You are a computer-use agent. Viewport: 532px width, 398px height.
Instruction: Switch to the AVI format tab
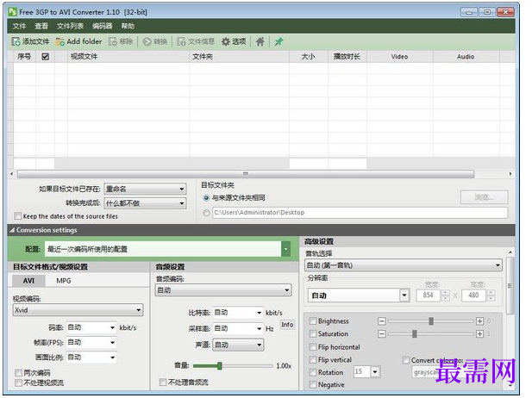[x=28, y=281]
